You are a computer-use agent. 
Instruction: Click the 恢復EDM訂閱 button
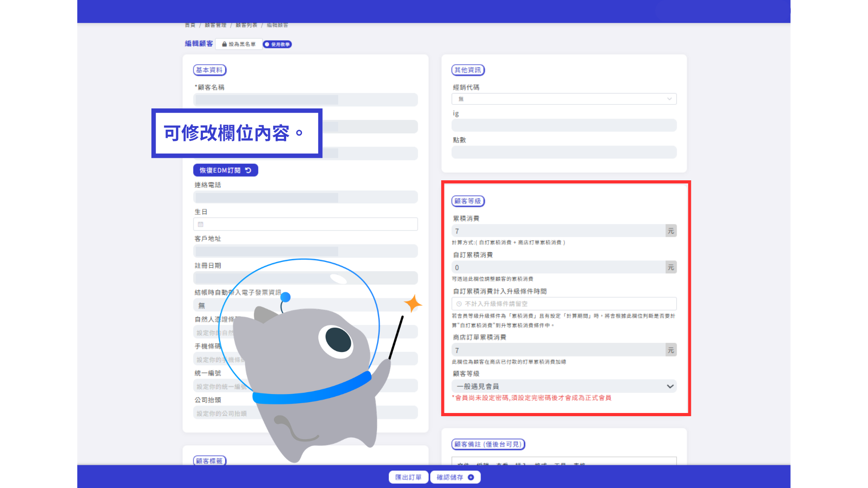tap(226, 170)
